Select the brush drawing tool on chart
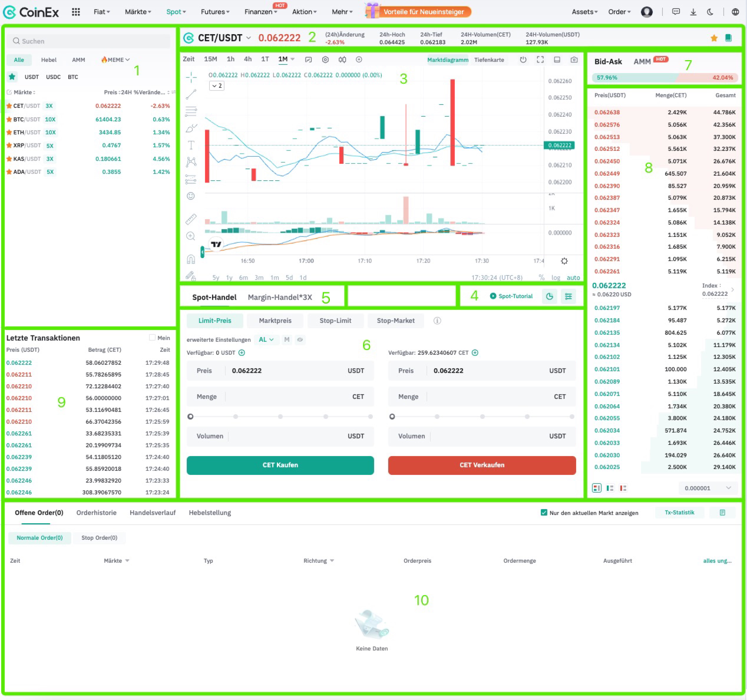 point(191,128)
